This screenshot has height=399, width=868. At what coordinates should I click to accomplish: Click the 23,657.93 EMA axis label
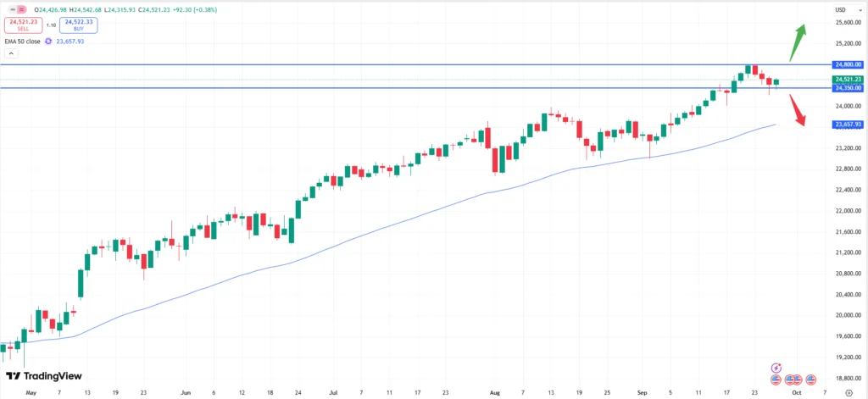coord(849,125)
